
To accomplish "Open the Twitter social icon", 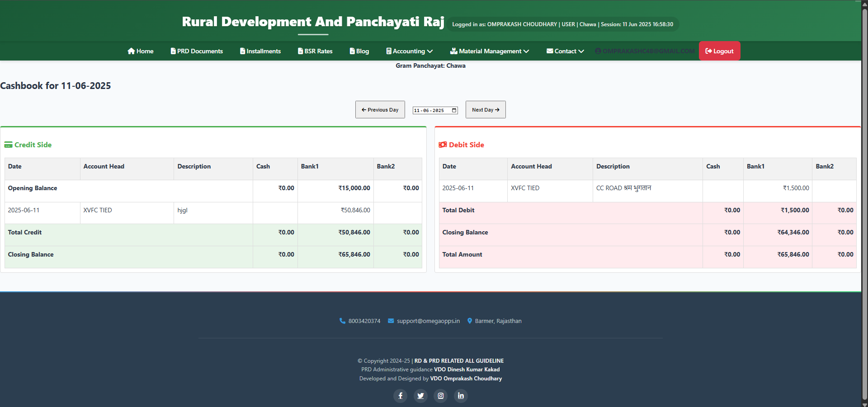I will tap(421, 396).
